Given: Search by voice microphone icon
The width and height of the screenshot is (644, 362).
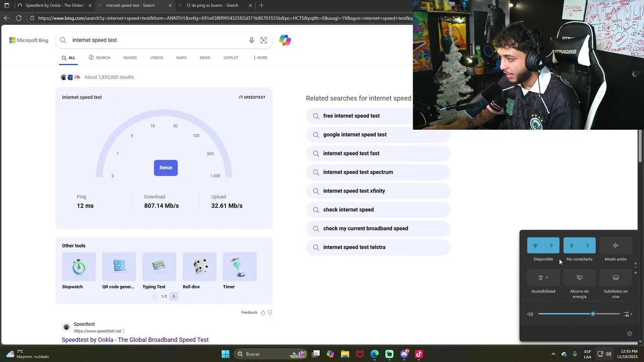Looking at the screenshot, I should coord(252,40).
